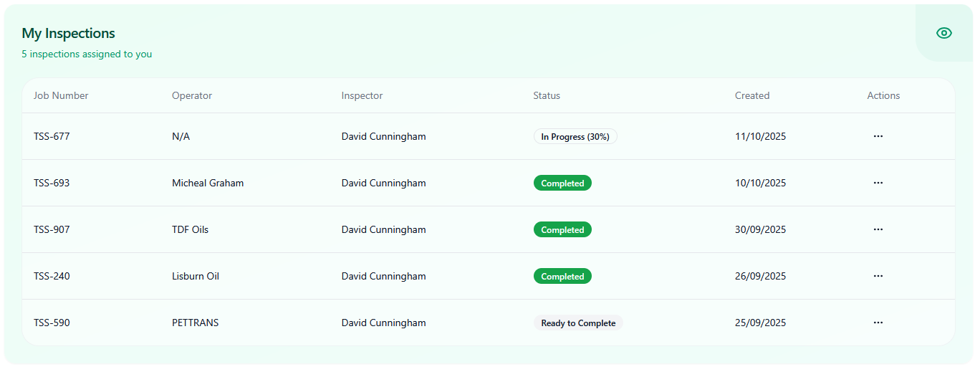Select job number TSS-590
Screen dimensions: 980x372
pos(52,323)
